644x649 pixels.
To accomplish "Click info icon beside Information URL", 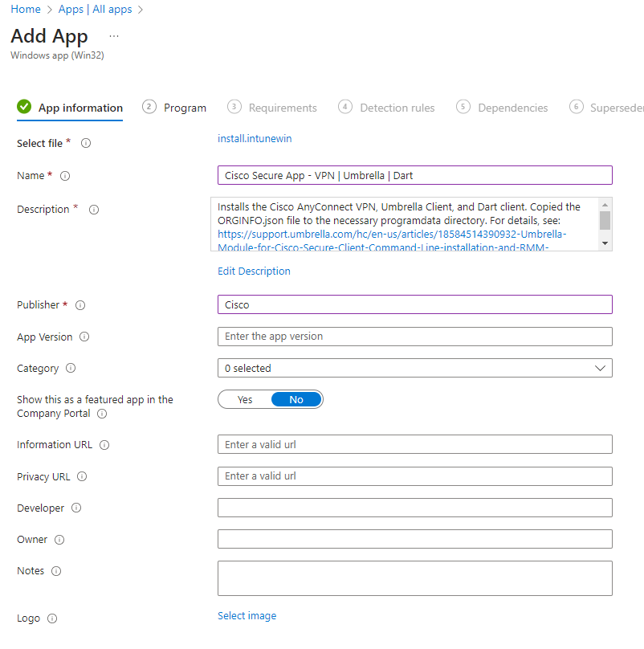I will click(104, 445).
